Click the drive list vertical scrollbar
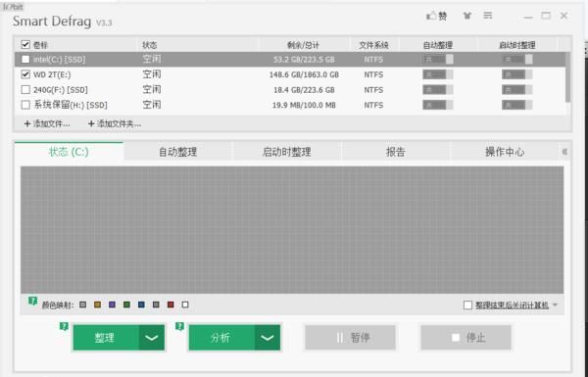588x377 pixels. 568,76
